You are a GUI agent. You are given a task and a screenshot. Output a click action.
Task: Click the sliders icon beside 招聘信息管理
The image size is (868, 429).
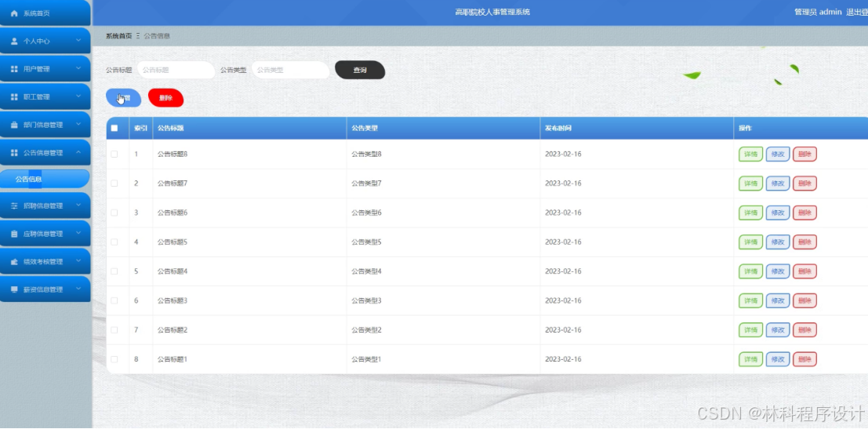14,206
